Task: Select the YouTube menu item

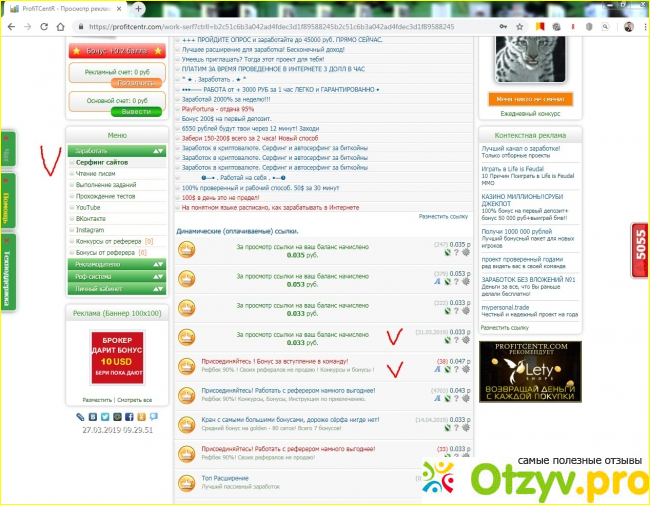Action: pyautogui.click(x=89, y=207)
